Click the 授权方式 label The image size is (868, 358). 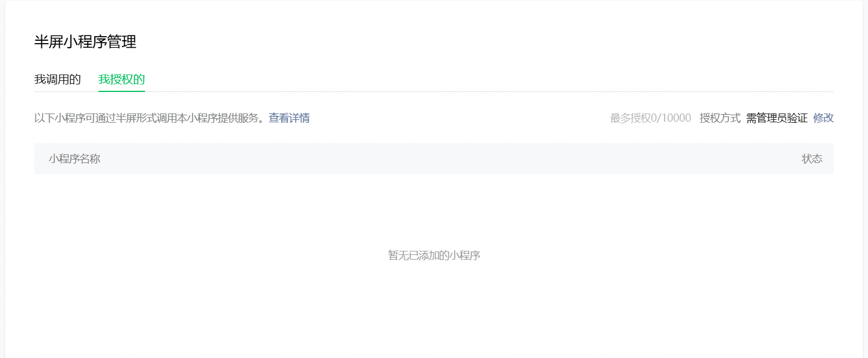[720, 118]
